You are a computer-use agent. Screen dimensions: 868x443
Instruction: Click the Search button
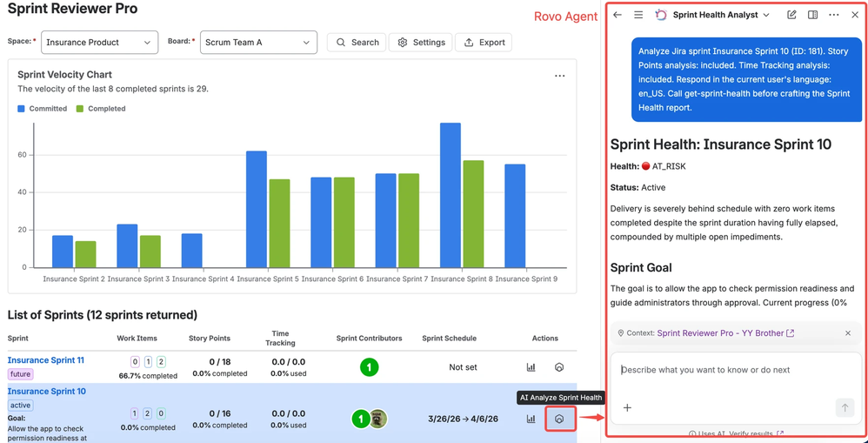(357, 43)
